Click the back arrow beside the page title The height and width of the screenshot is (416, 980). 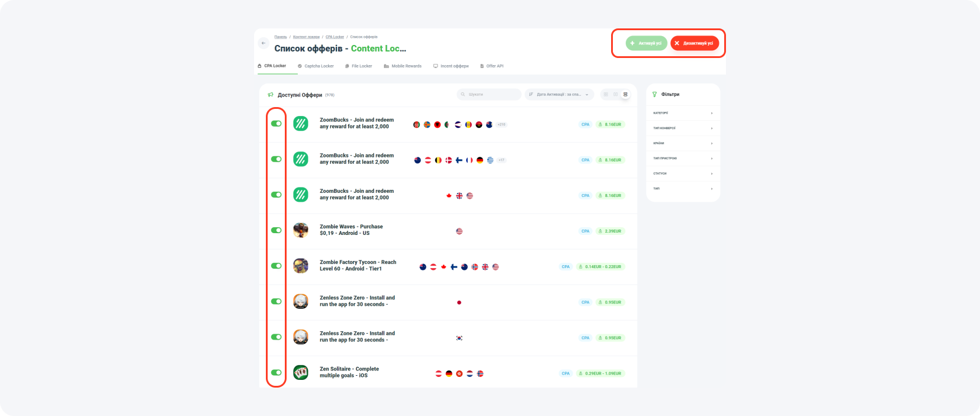pos(264,43)
